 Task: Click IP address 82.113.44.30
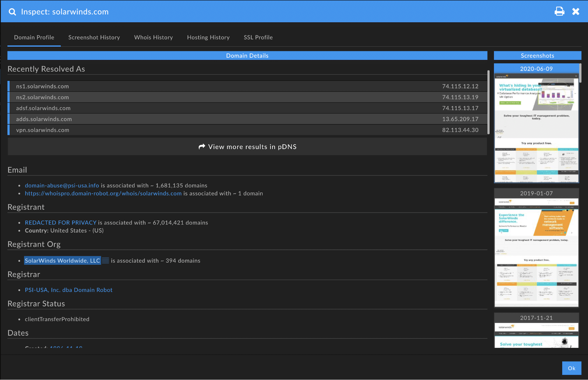coord(460,130)
